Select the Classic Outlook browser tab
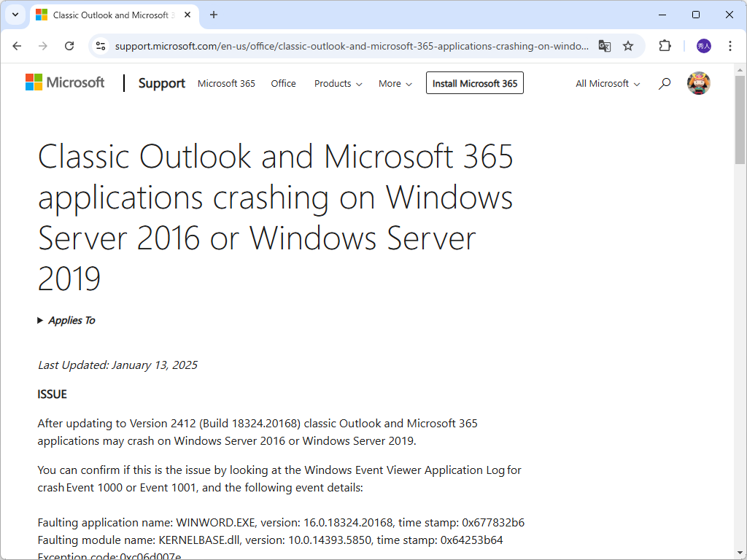747x560 pixels. click(113, 15)
